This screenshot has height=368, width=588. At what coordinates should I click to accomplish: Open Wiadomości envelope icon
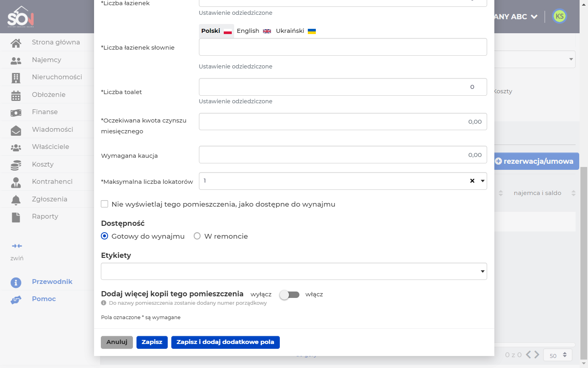coord(16,130)
